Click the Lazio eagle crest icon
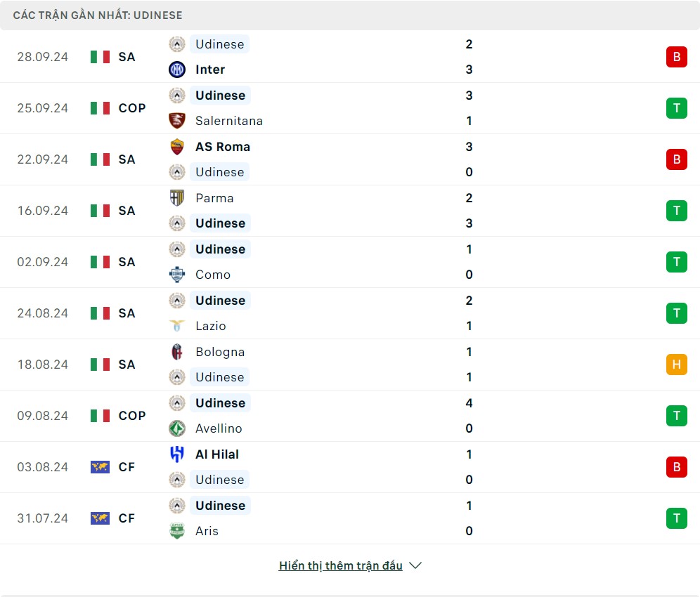This screenshot has width=700, height=597. 177,326
